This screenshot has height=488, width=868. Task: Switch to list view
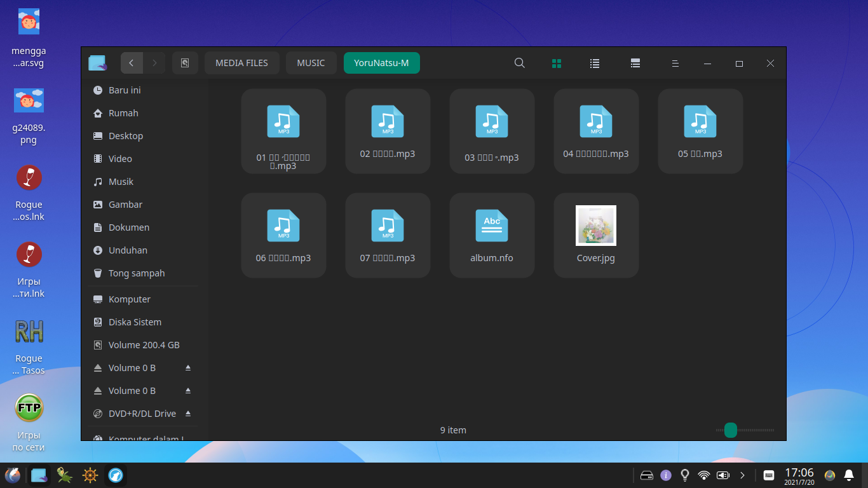(595, 63)
